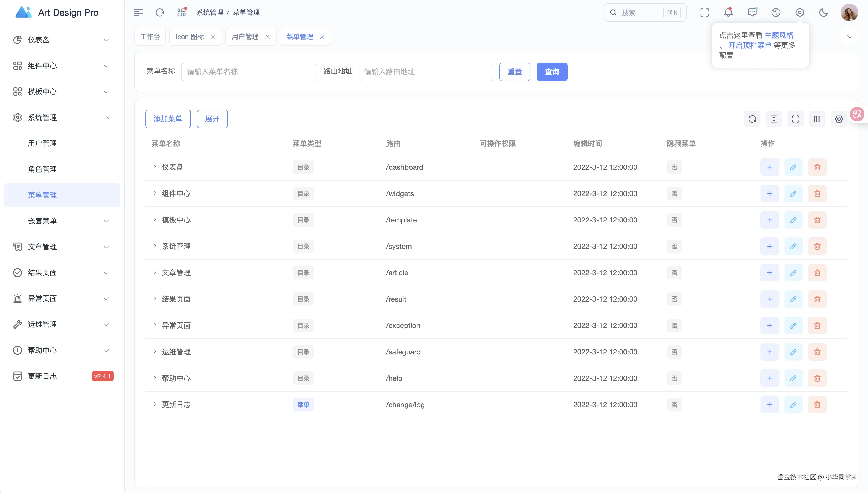Click the plus icon in the 帮助中心 row
The width and height of the screenshot is (868, 492).
[770, 378]
